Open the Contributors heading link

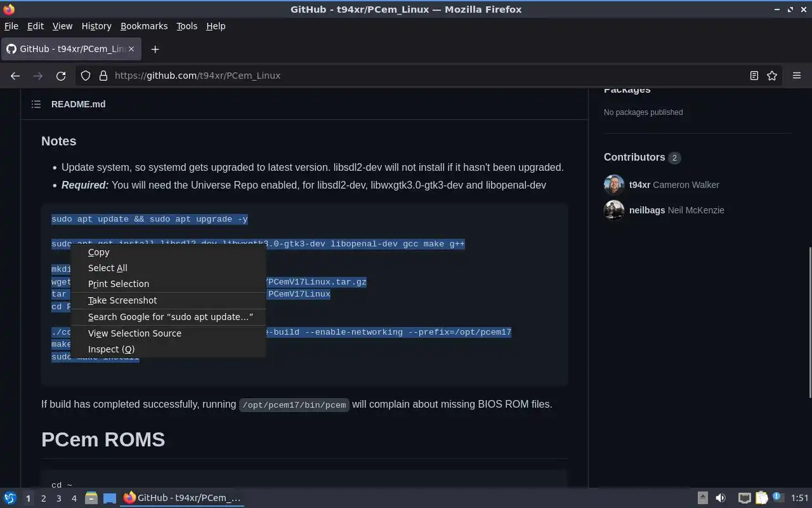coord(634,157)
